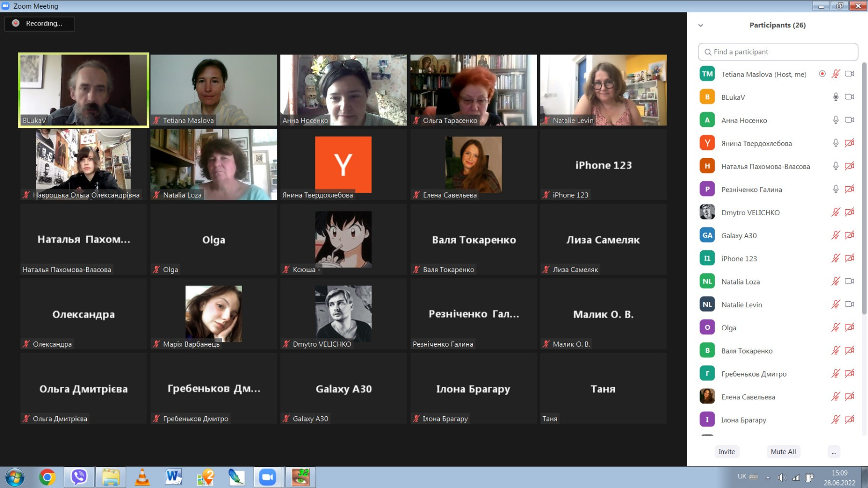Select the Малик О. В. video tile
This screenshot has width=868, height=488.
coord(603,314)
